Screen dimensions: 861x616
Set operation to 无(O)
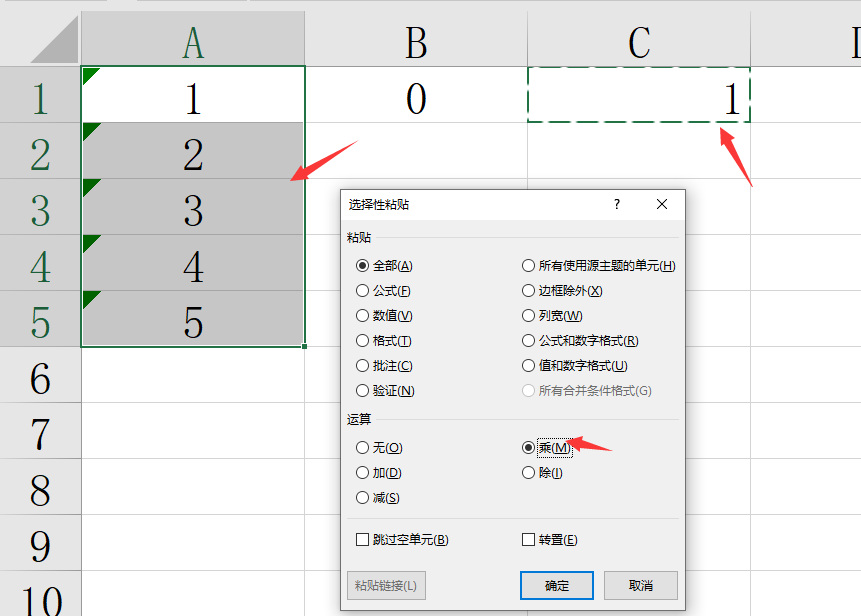(379, 448)
